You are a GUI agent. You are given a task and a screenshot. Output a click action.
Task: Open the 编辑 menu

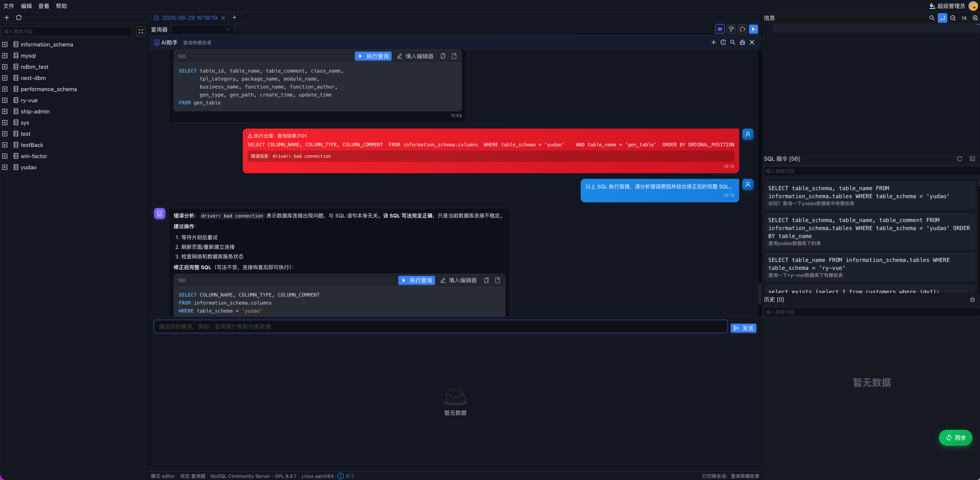(x=26, y=6)
